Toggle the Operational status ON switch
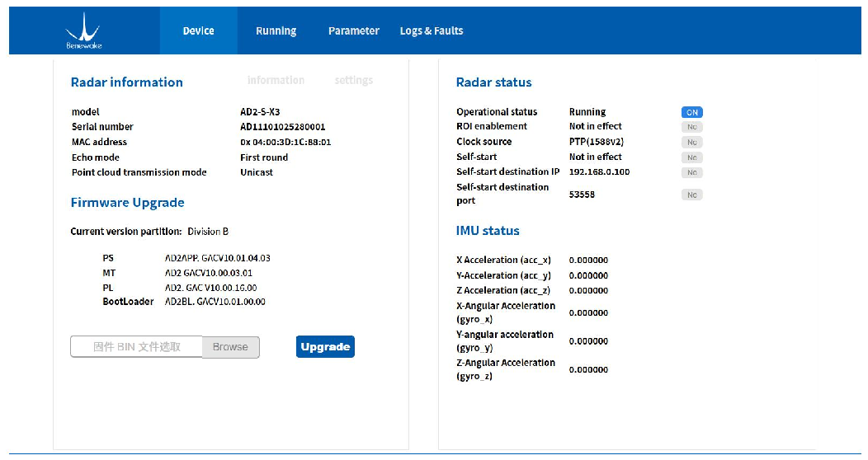The width and height of the screenshot is (868, 460). click(692, 112)
